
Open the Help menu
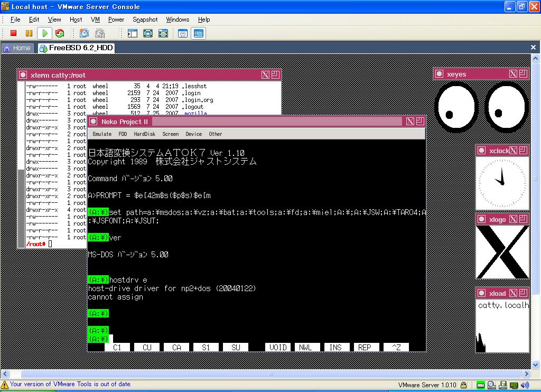click(204, 20)
